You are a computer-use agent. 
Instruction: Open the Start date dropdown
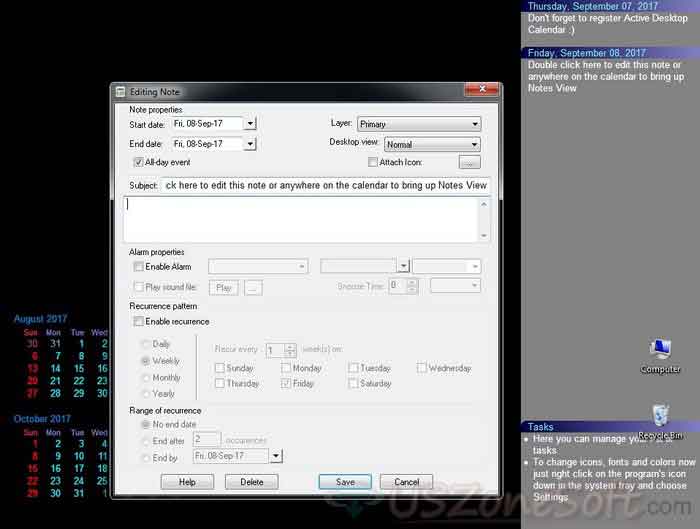point(250,124)
